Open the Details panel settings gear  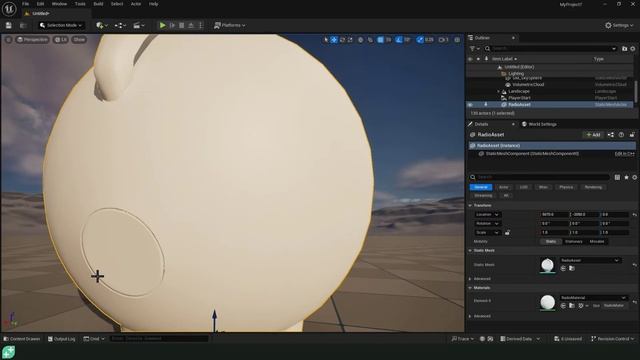634,177
